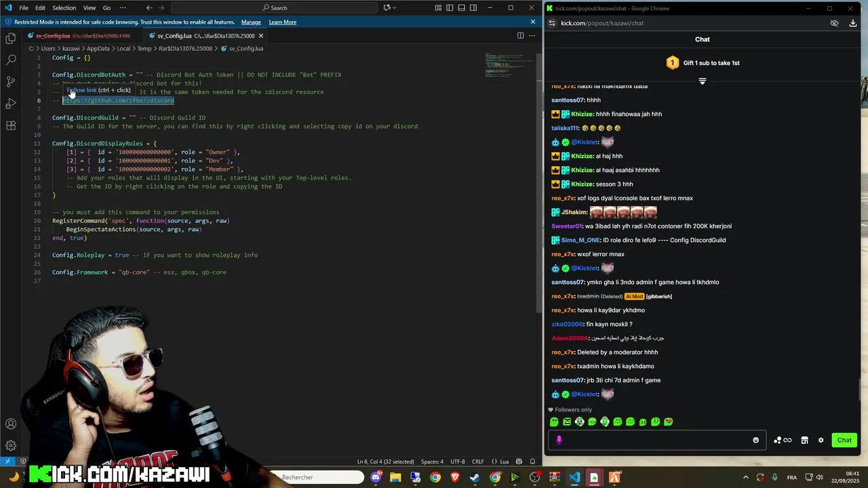Click the AppData breadcrumb segment

coord(98,49)
